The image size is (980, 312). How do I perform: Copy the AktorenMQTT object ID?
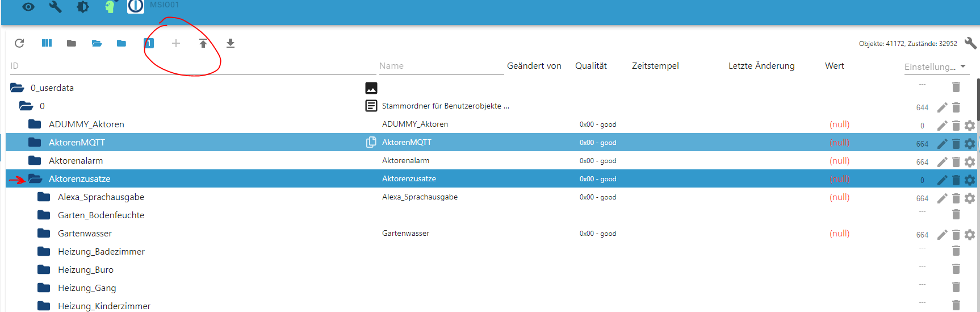tap(371, 142)
